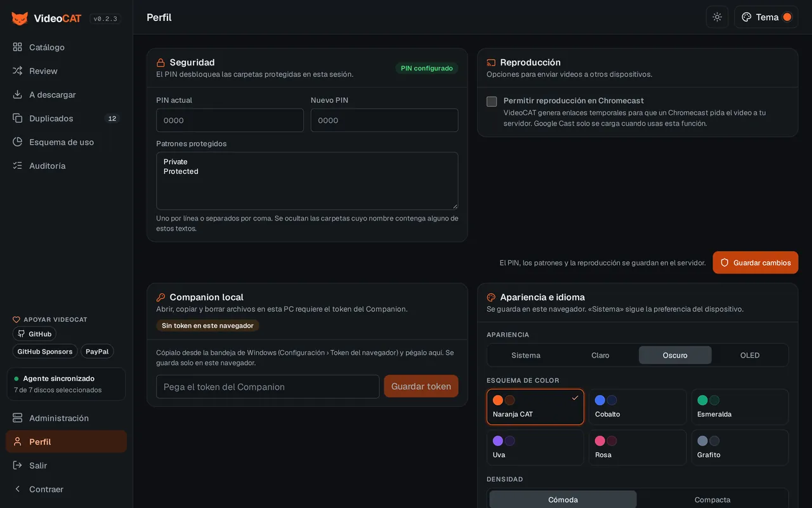Choose the Naranja CAT color scheme
Screen dimensions: 812x508
535,407
